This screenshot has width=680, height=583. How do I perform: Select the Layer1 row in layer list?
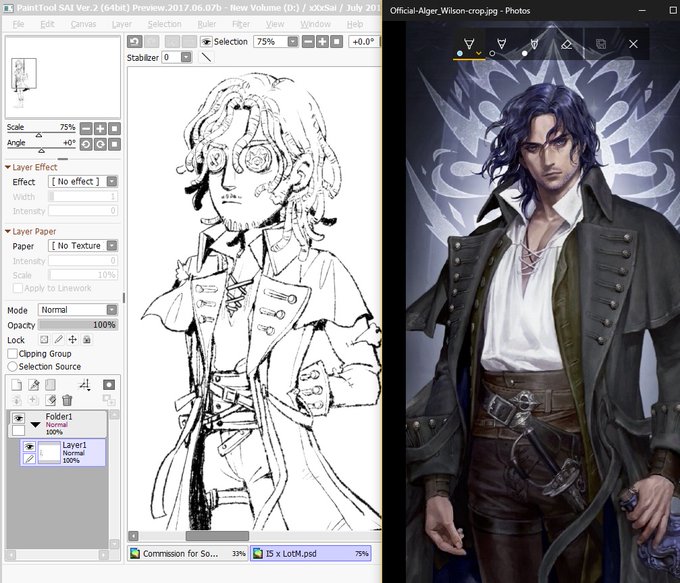coord(62,452)
